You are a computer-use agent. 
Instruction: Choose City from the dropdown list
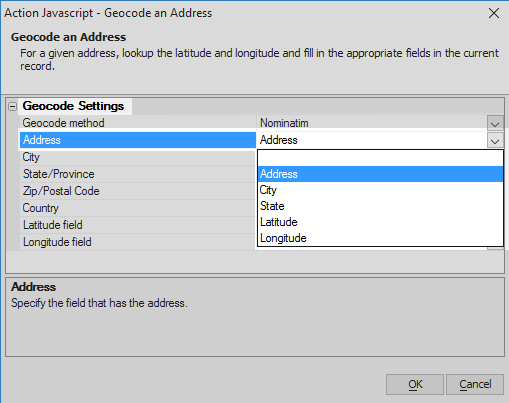pos(380,190)
